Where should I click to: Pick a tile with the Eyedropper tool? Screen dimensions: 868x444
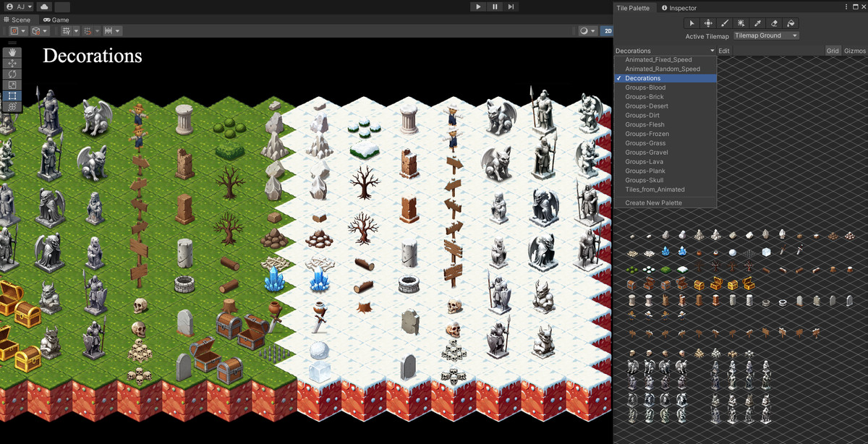pos(757,22)
